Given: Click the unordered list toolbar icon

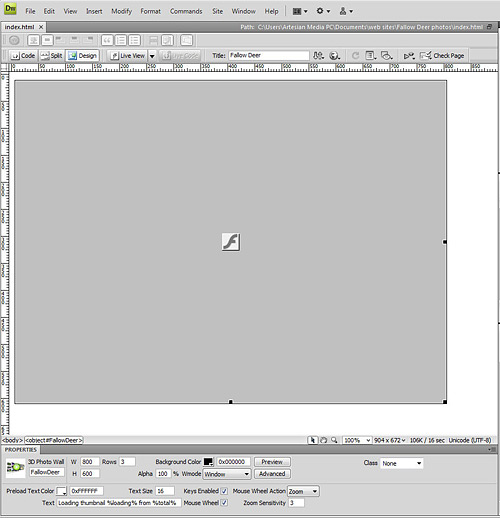Looking at the screenshot, I should [x=134, y=41].
